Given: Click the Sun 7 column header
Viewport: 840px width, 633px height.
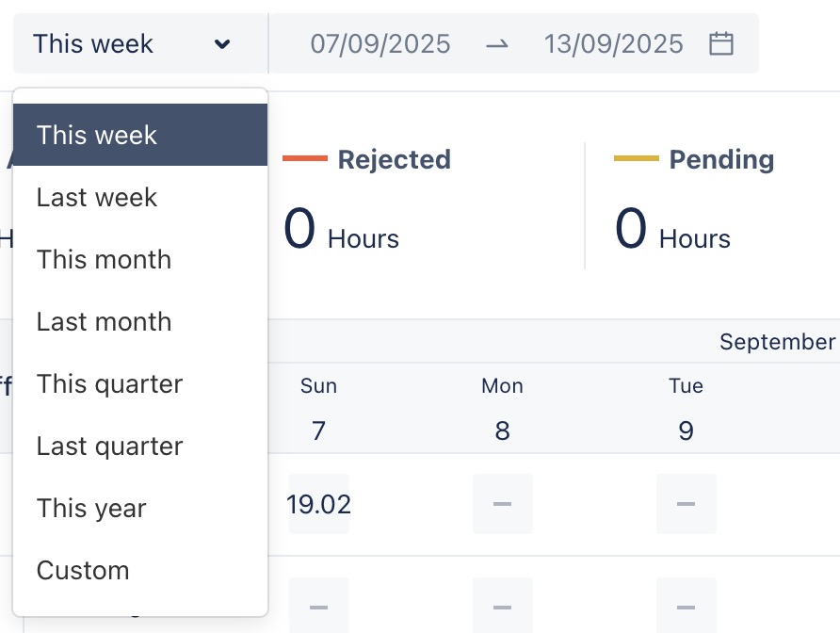Looking at the screenshot, I should click(x=318, y=409).
